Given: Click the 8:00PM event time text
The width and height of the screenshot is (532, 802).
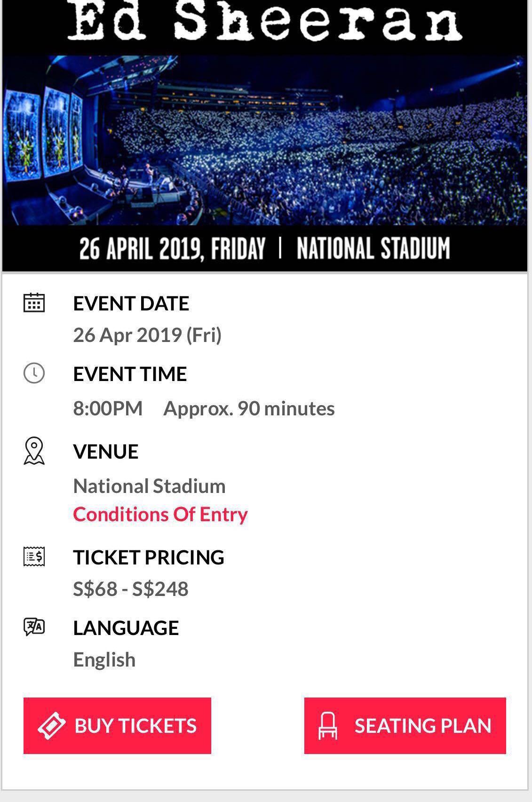Looking at the screenshot, I should coord(108,408).
